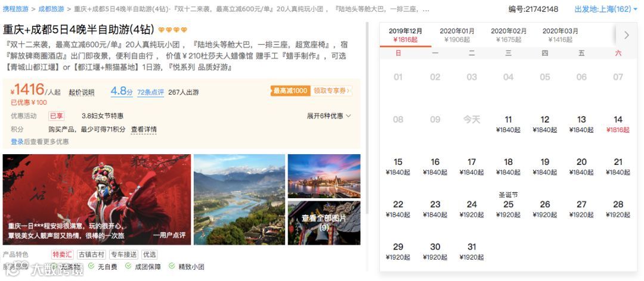
Task: Select December 14 date with ¥1816 price
Action: point(618,124)
